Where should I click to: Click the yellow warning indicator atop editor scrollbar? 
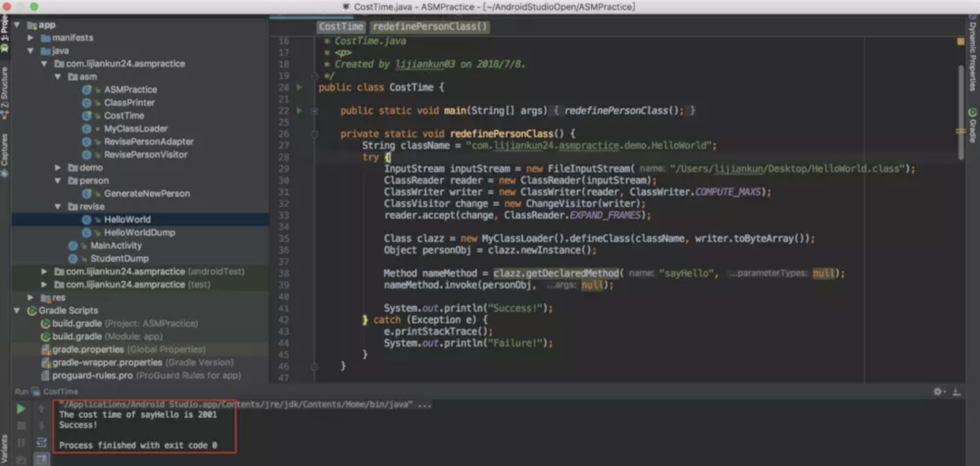tap(960, 42)
